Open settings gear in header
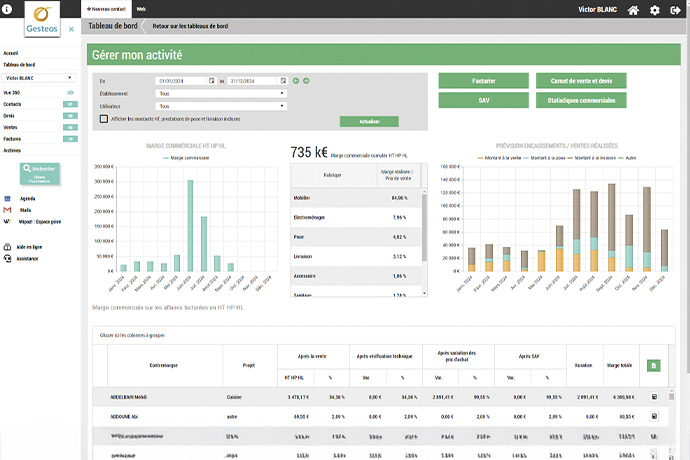The height and width of the screenshot is (460, 690). [x=655, y=10]
